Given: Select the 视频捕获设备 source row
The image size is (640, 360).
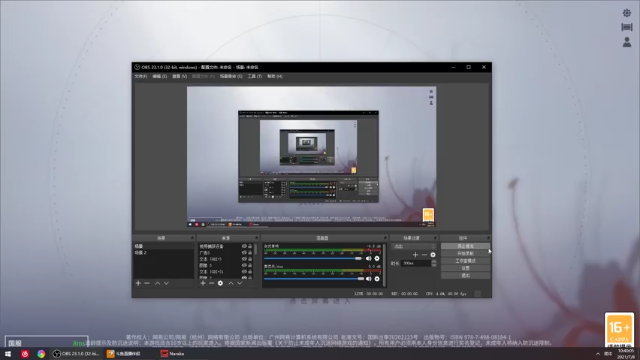Looking at the screenshot, I should (226, 246).
